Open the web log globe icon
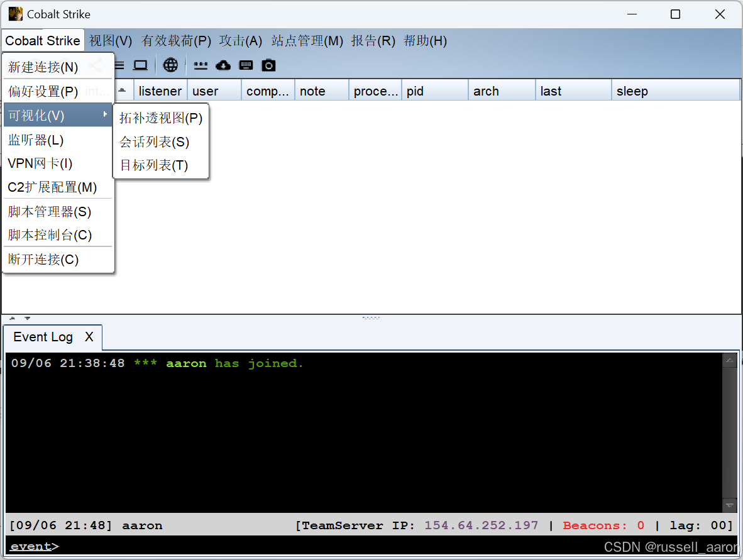This screenshot has height=560, width=743. 170,65
